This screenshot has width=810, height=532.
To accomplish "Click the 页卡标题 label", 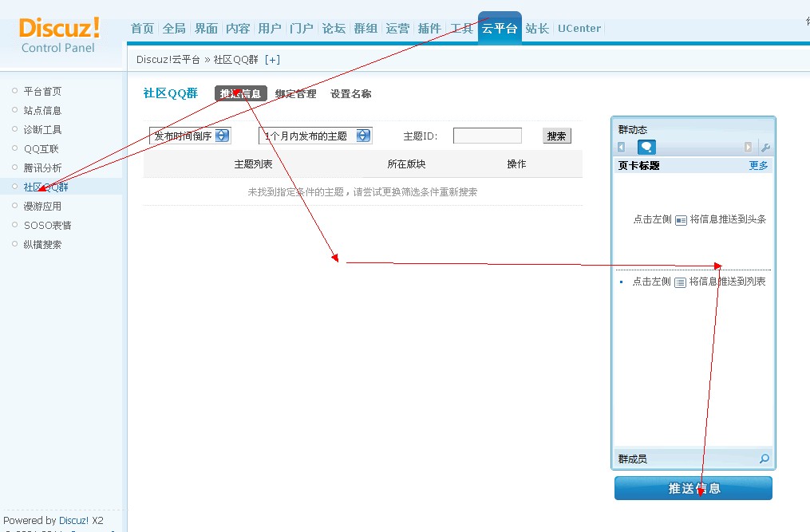I will tap(638, 165).
